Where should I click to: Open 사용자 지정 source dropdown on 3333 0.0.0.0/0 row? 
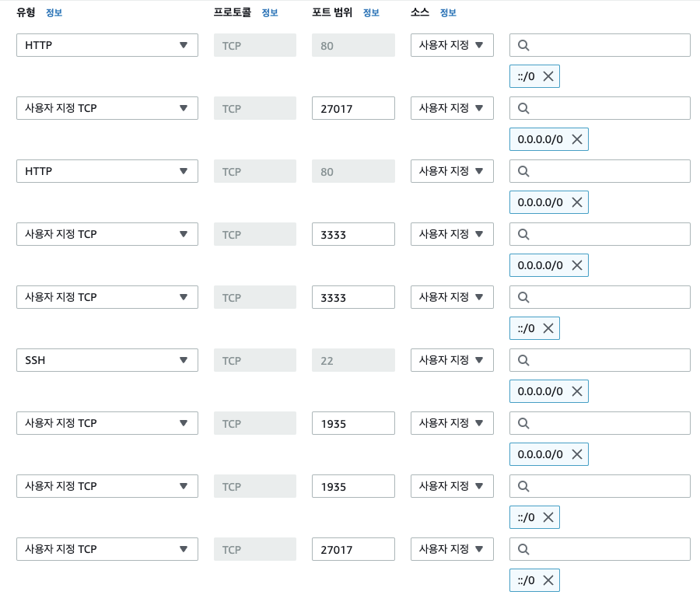pos(452,234)
